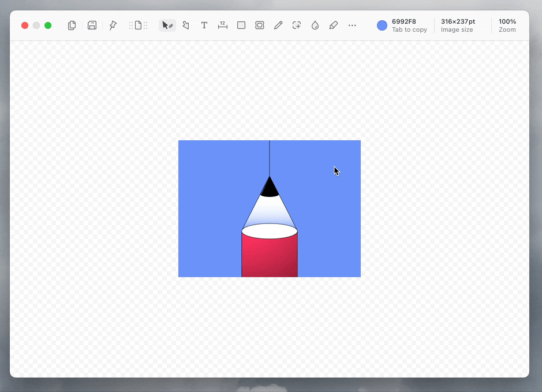Click the 316×237pt Image size readout
Image resolution: width=542 pixels, height=392 pixels.
pos(458,25)
